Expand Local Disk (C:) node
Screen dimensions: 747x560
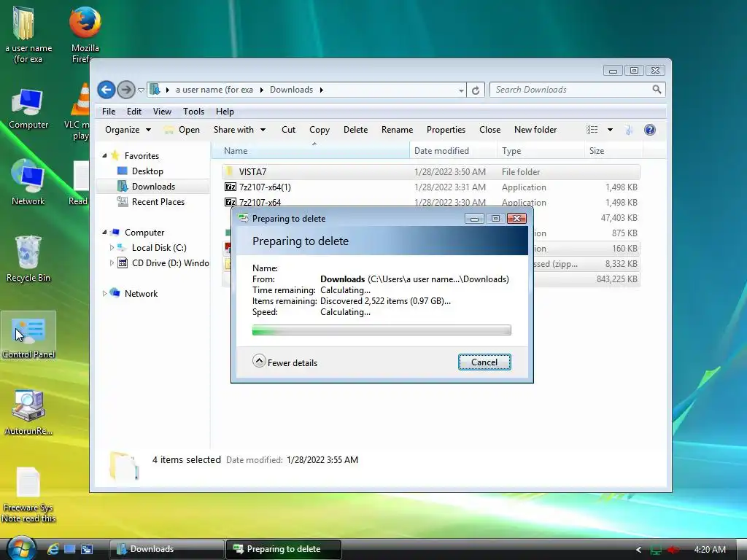pyautogui.click(x=112, y=248)
